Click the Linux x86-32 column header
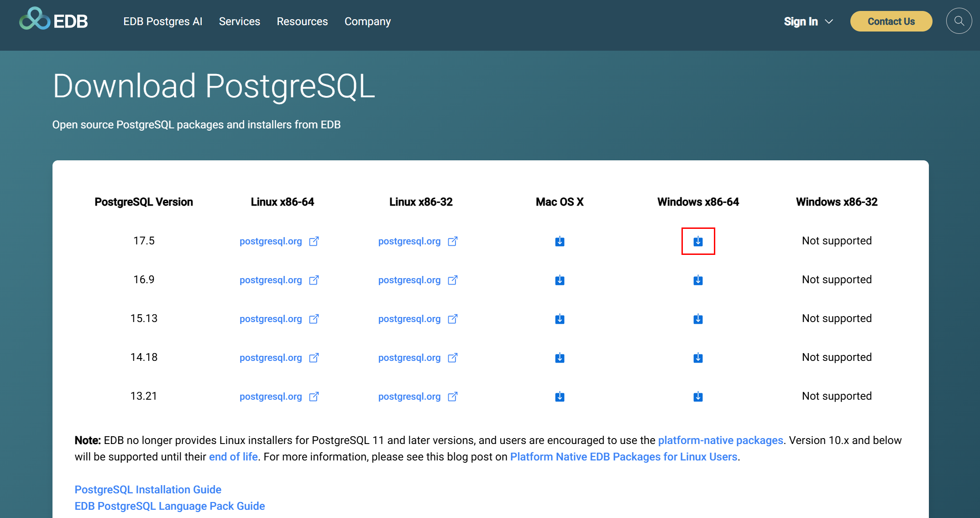980x518 pixels. pyautogui.click(x=421, y=202)
